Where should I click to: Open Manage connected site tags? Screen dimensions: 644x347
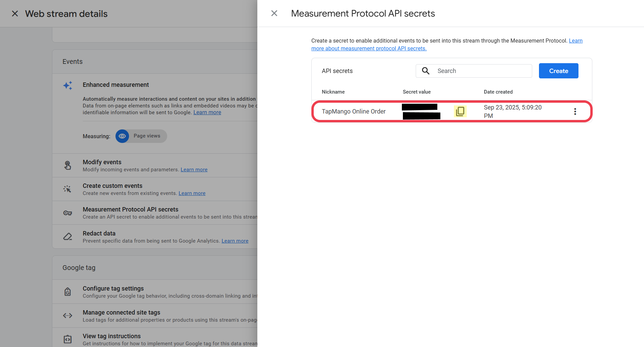pyautogui.click(x=155, y=316)
